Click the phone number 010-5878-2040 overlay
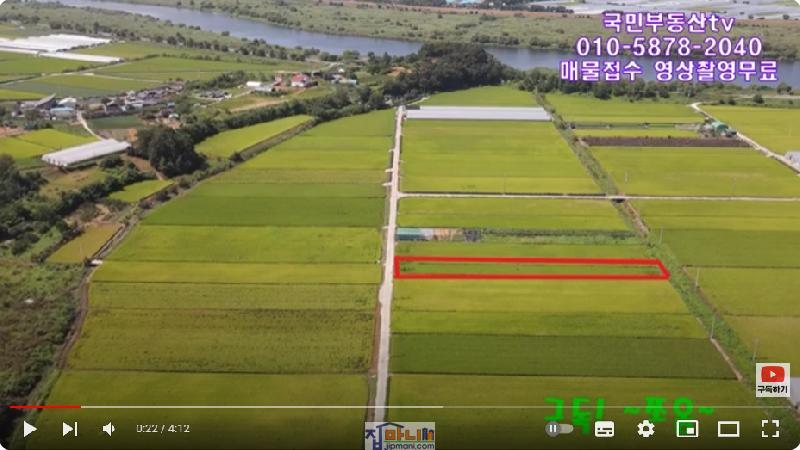This screenshot has width=800, height=450. tap(668, 47)
